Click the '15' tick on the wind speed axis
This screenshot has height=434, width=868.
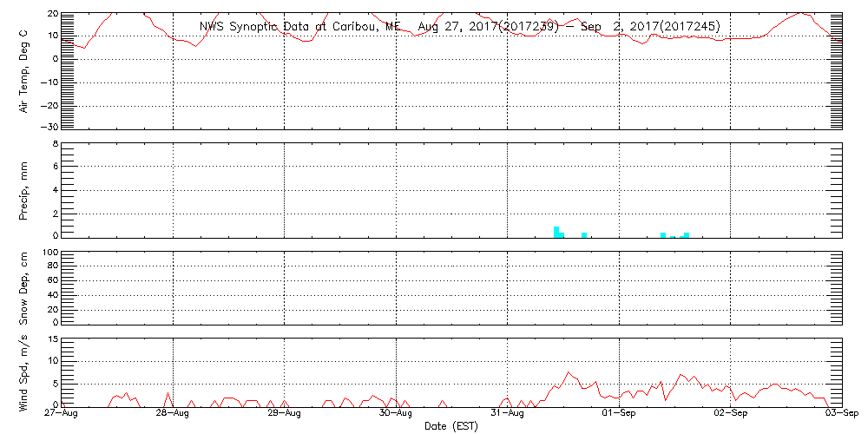[x=52, y=339]
